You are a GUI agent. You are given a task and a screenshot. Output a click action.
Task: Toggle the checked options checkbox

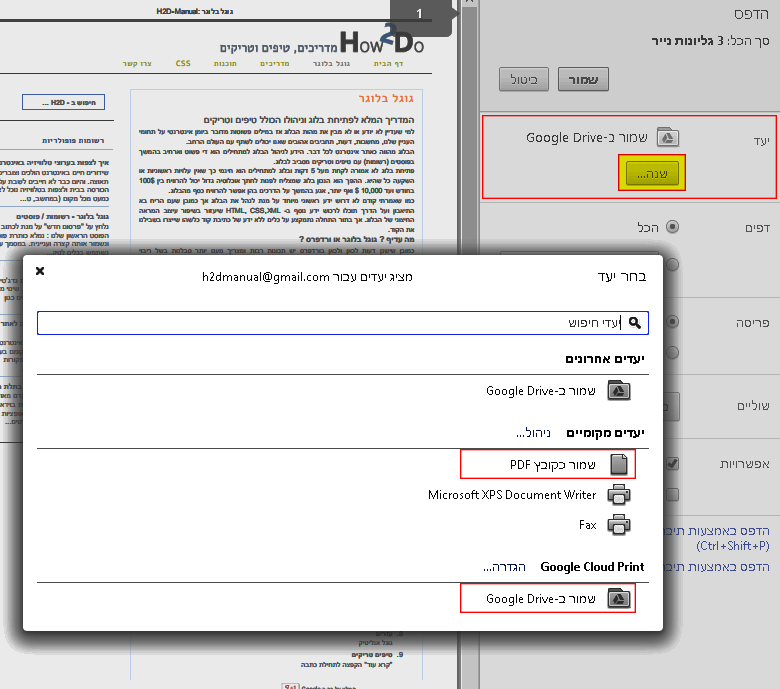[673, 464]
